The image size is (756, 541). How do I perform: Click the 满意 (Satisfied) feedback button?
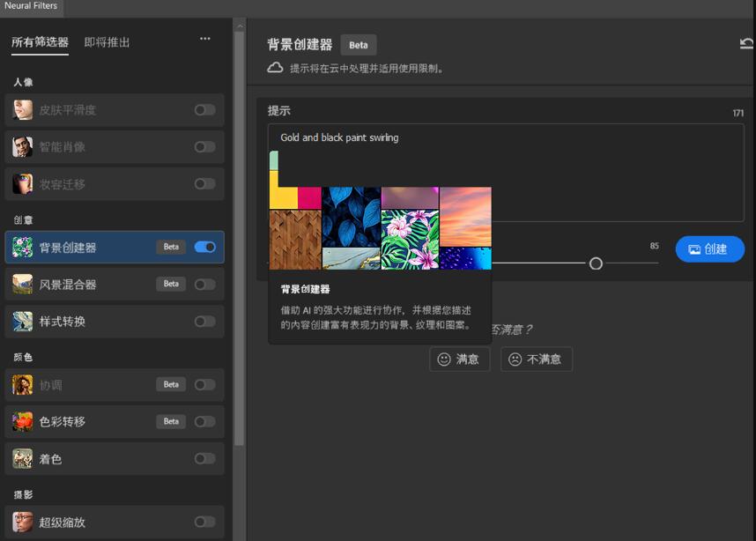459,359
